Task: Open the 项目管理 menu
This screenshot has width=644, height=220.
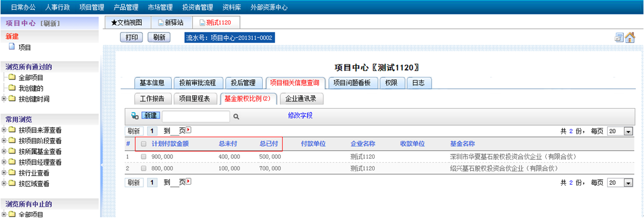Action: click(x=92, y=7)
